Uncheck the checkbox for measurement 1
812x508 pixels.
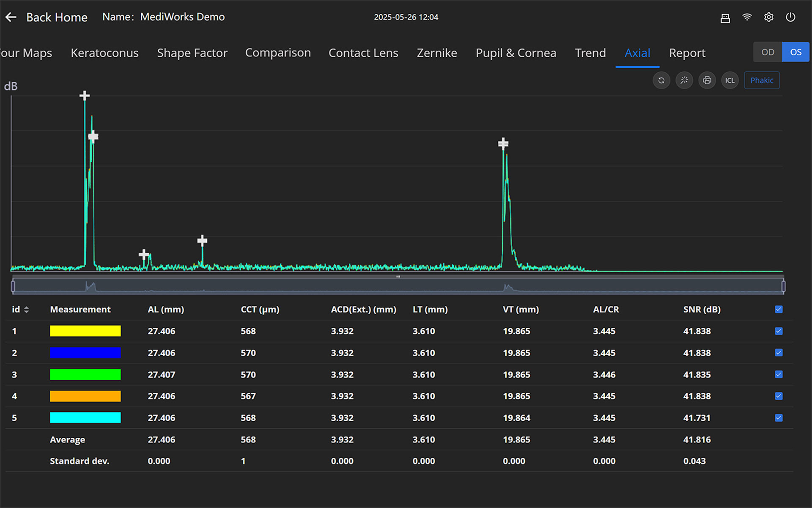click(x=779, y=331)
